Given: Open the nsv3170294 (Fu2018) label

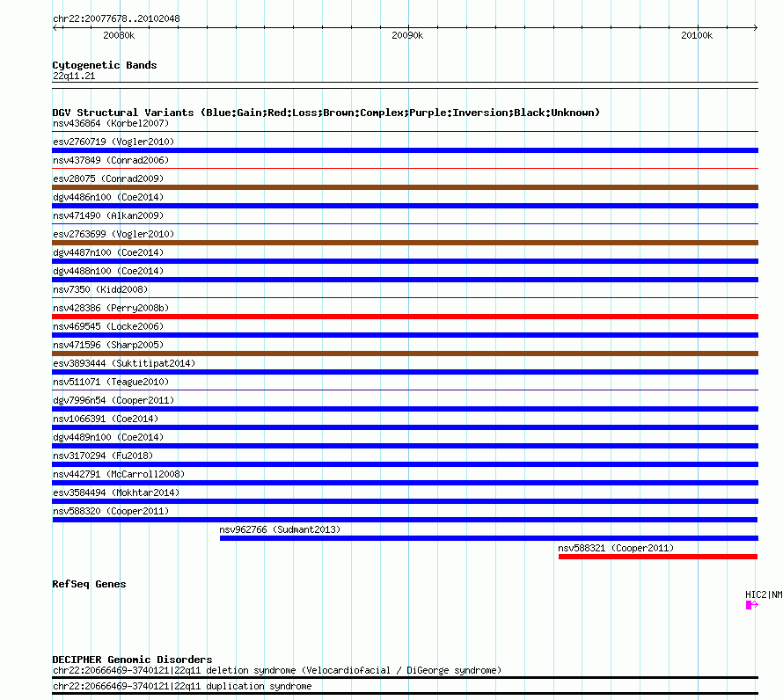Looking at the screenshot, I should tap(103, 456).
